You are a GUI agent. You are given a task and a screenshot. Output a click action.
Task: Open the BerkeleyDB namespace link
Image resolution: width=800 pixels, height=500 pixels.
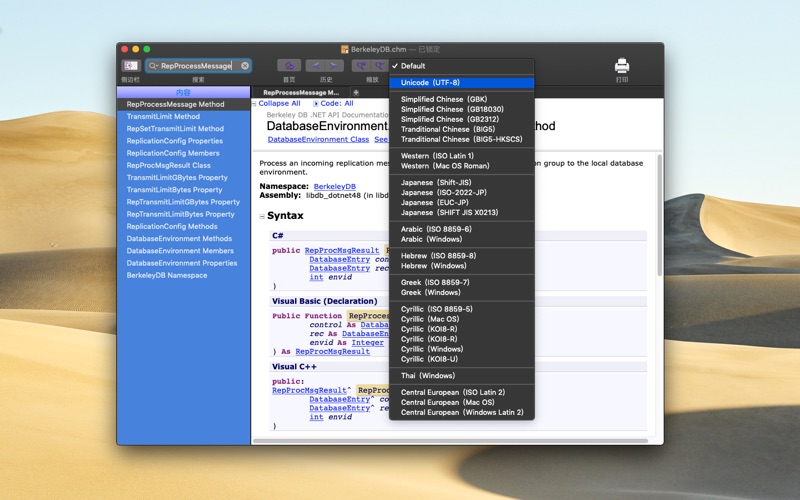pos(334,186)
